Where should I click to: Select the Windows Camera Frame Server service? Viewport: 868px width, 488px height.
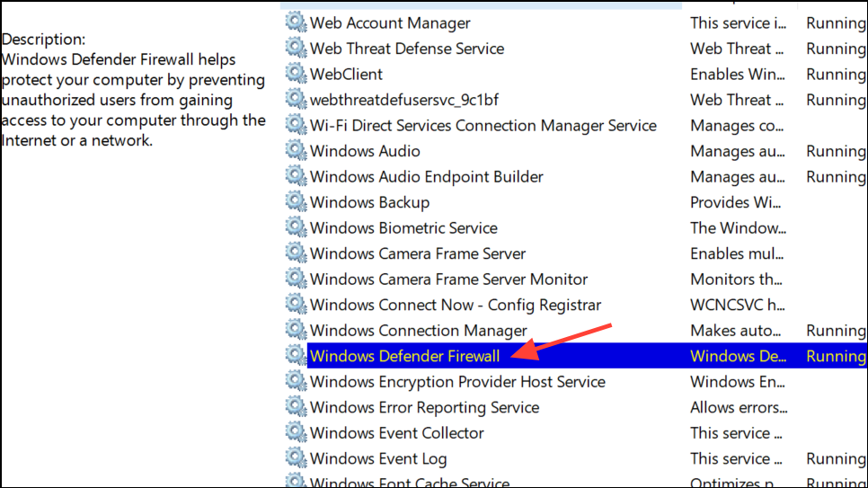coord(418,253)
